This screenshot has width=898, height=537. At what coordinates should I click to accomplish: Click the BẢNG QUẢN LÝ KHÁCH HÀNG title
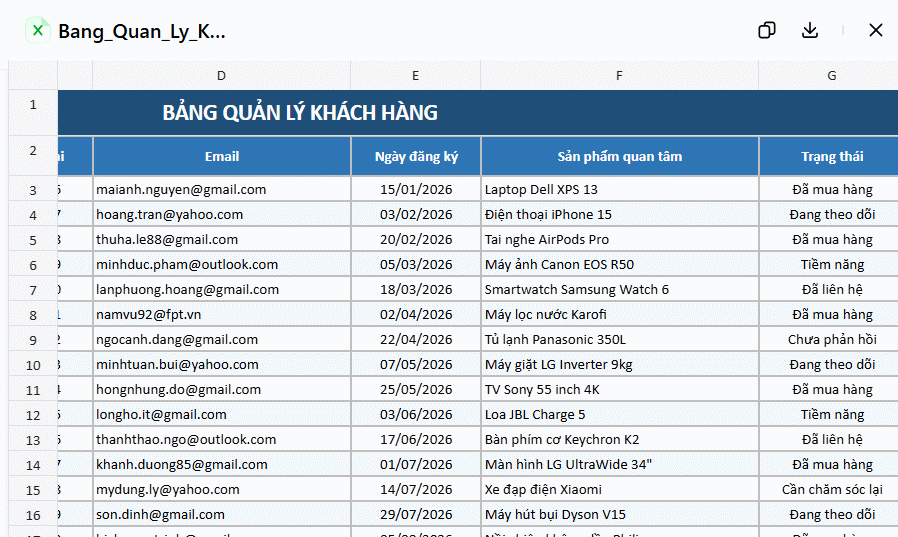(300, 113)
